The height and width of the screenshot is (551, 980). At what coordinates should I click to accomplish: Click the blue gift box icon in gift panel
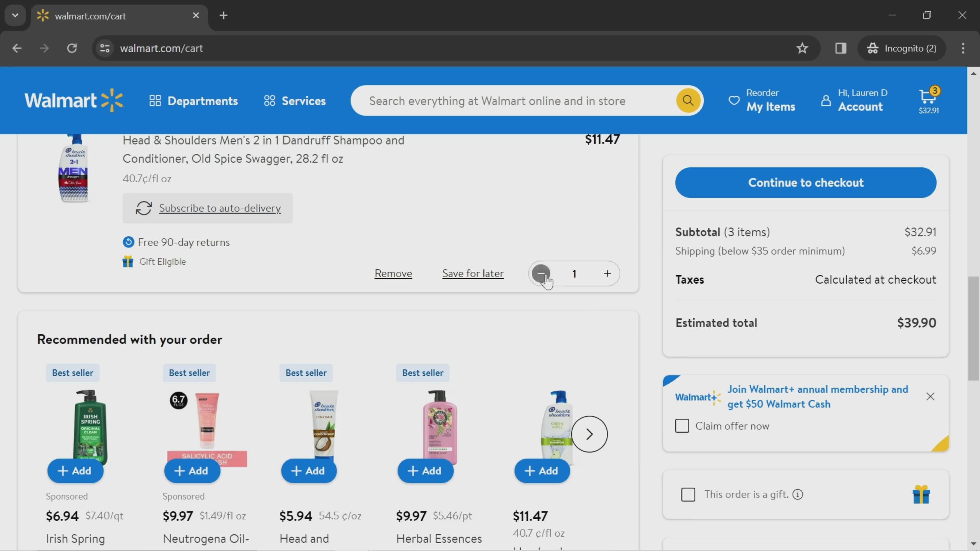coord(921,494)
